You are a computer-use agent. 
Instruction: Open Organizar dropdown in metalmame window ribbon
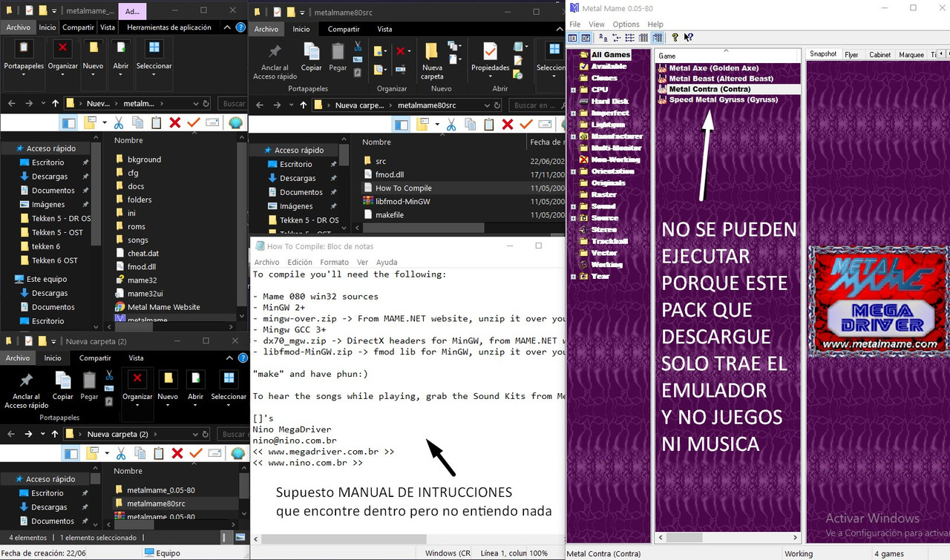[x=63, y=65]
